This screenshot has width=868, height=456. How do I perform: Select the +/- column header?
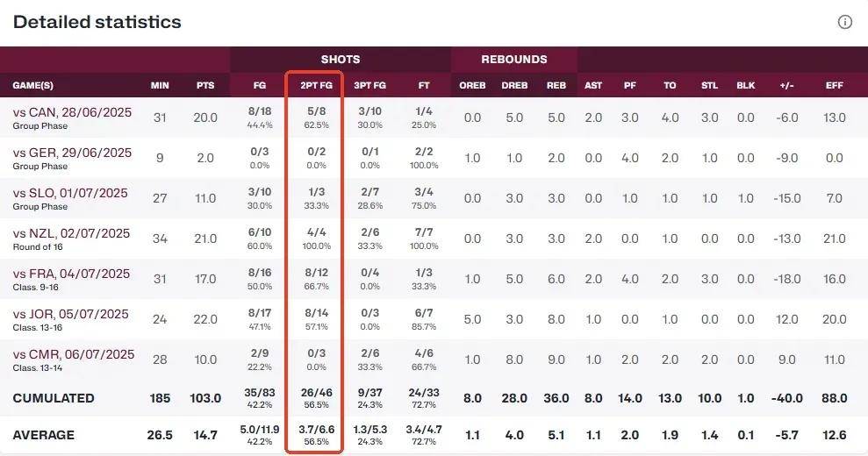pos(786,86)
